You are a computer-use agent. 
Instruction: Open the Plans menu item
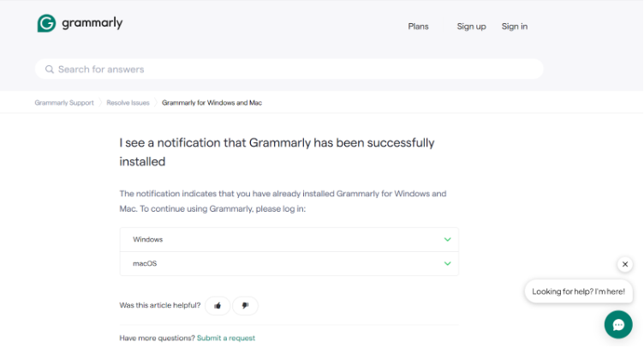tap(418, 27)
